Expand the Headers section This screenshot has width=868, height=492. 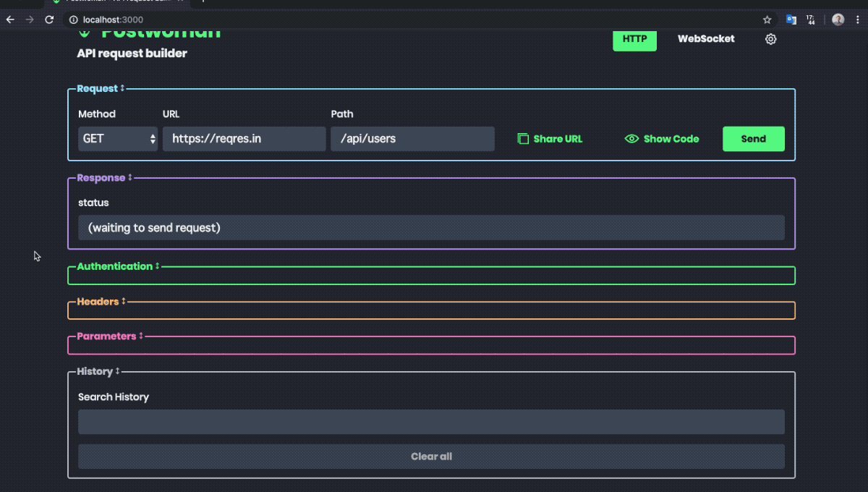click(x=101, y=302)
